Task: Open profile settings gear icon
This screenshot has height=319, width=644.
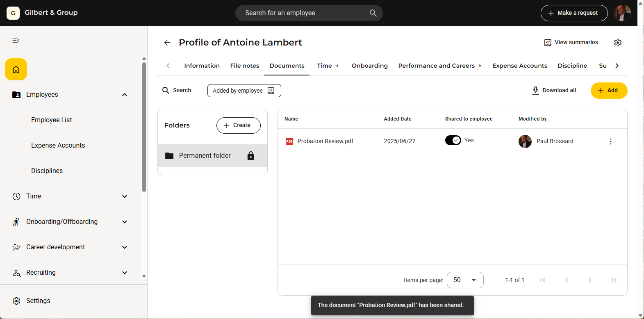Action: click(618, 43)
